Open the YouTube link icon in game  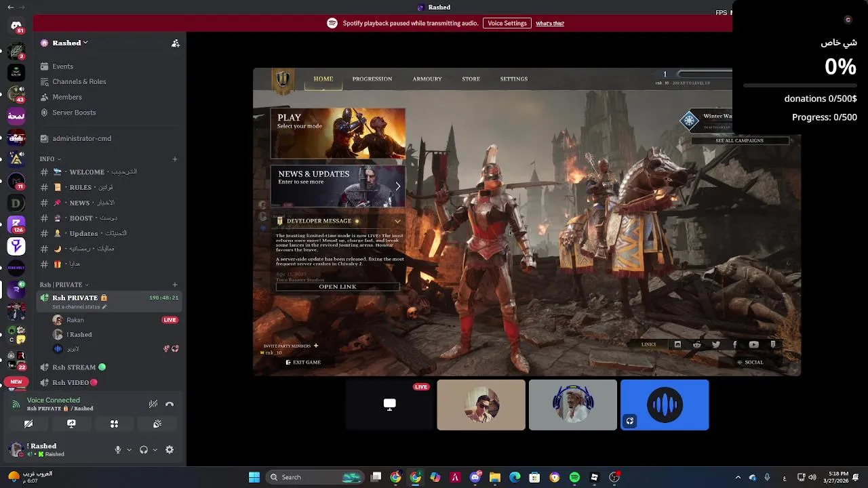coord(754,344)
